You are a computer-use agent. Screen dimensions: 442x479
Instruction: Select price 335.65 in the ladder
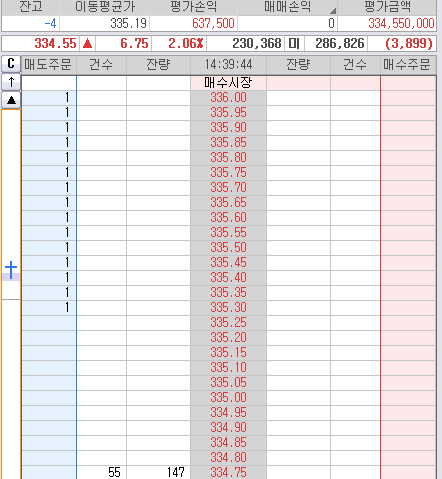coord(228,203)
